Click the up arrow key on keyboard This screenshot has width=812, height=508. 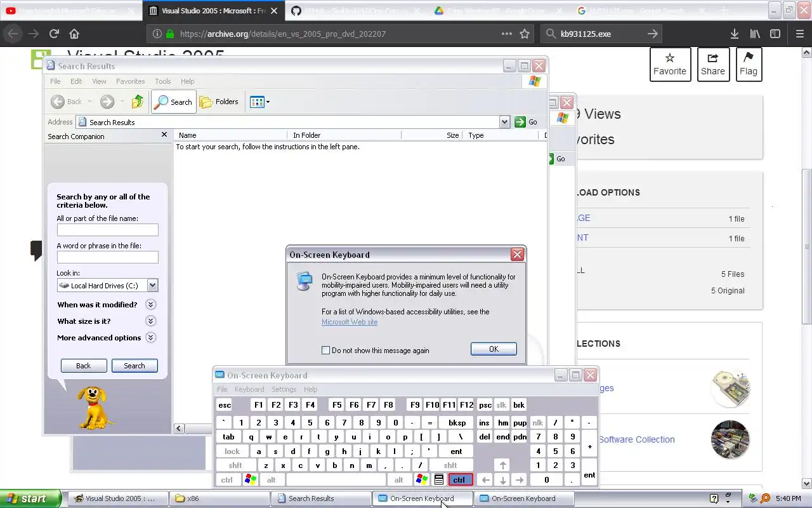point(502,465)
